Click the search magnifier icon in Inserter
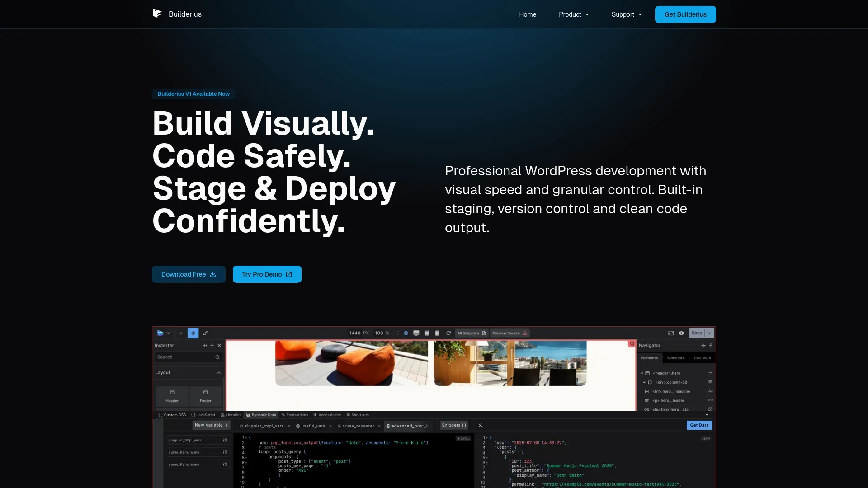This screenshot has width=868, height=488. pyautogui.click(x=217, y=357)
